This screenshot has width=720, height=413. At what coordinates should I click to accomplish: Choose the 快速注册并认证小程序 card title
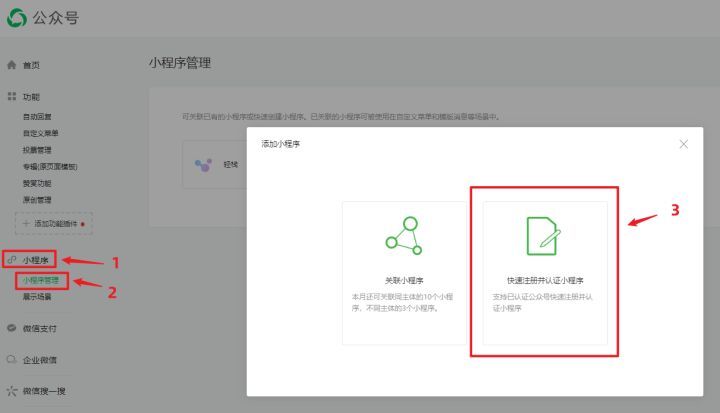pyautogui.click(x=545, y=280)
